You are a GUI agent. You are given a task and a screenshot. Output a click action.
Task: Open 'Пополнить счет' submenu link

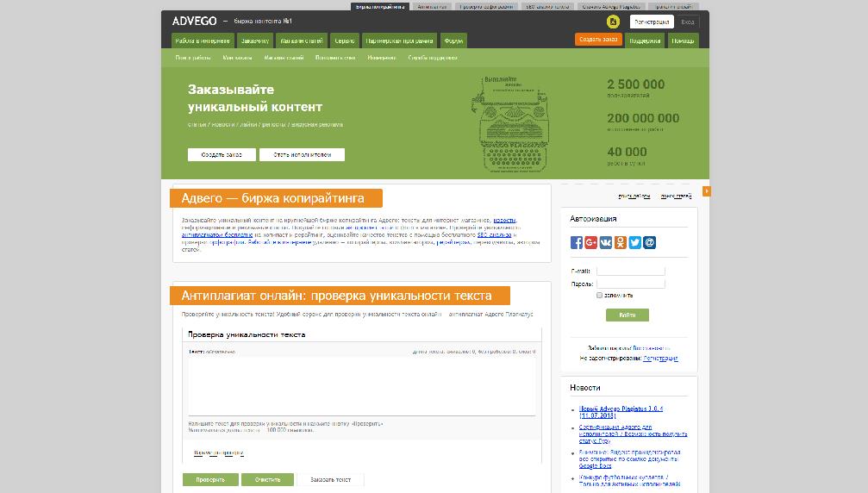coord(335,58)
